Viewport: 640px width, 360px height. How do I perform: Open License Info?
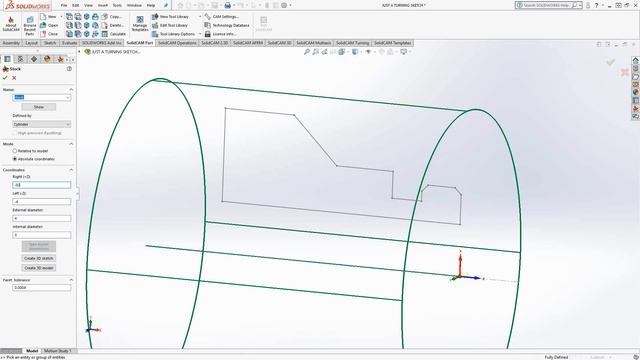(220, 34)
